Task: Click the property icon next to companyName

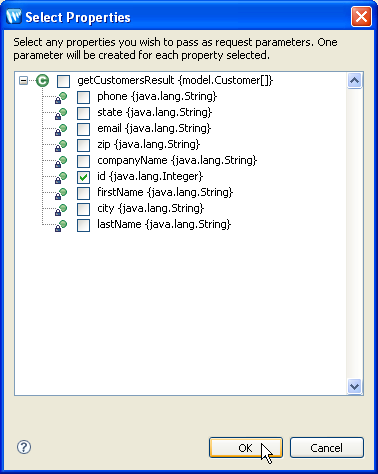Action: 61,162
